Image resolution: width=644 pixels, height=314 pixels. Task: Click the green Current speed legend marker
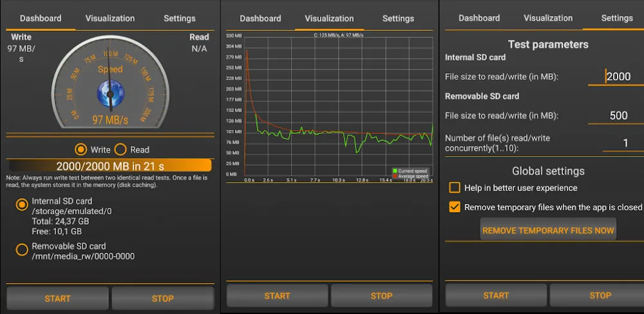[x=394, y=171]
